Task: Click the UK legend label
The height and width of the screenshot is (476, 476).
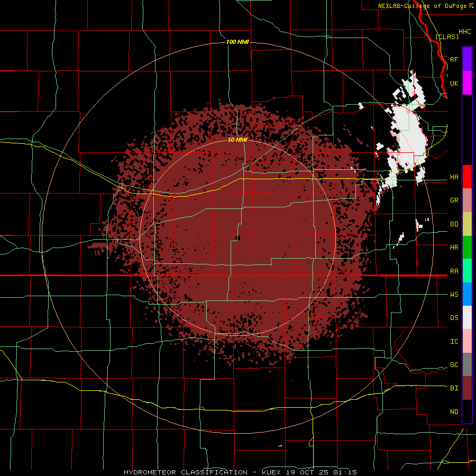Action: click(x=454, y=83)
